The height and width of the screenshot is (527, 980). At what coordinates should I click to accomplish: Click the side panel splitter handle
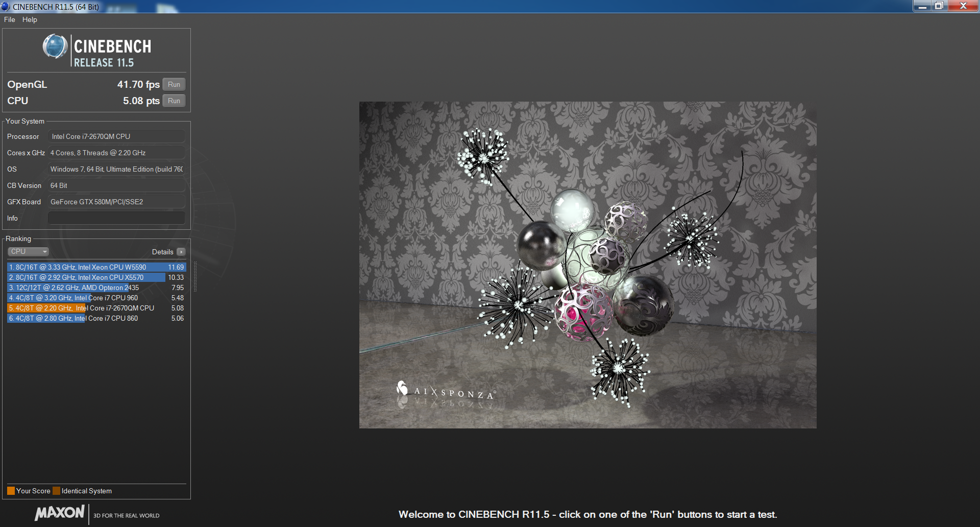click(195, 276)
